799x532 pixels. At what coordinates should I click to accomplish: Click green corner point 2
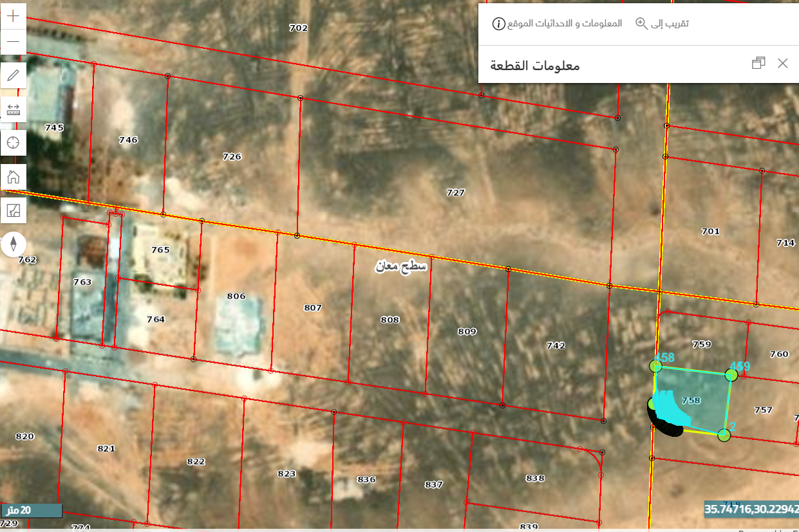click(724, 436)
